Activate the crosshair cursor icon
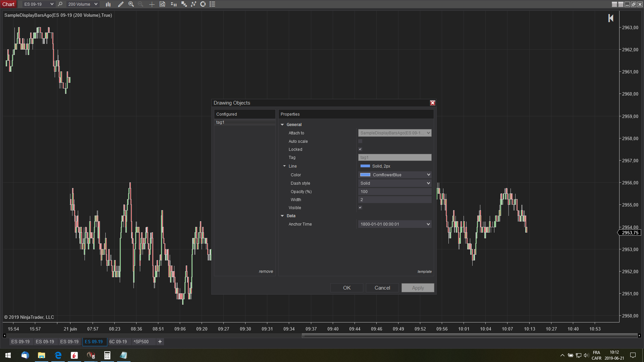 coord(152,4)
